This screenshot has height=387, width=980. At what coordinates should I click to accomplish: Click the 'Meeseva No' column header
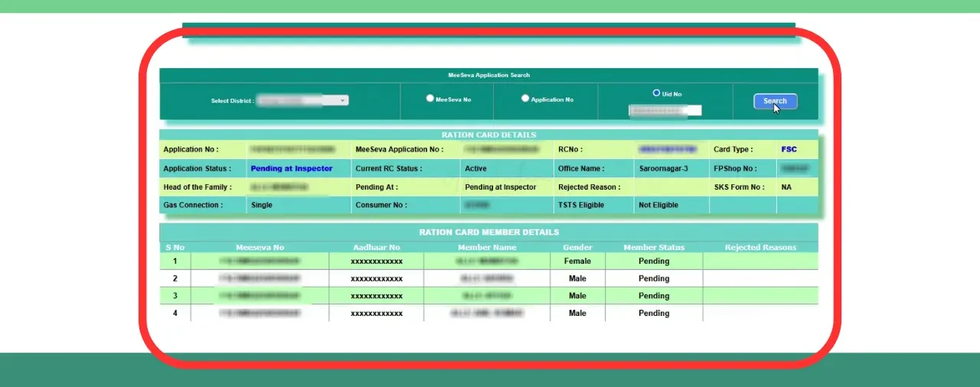coord(260,247)
